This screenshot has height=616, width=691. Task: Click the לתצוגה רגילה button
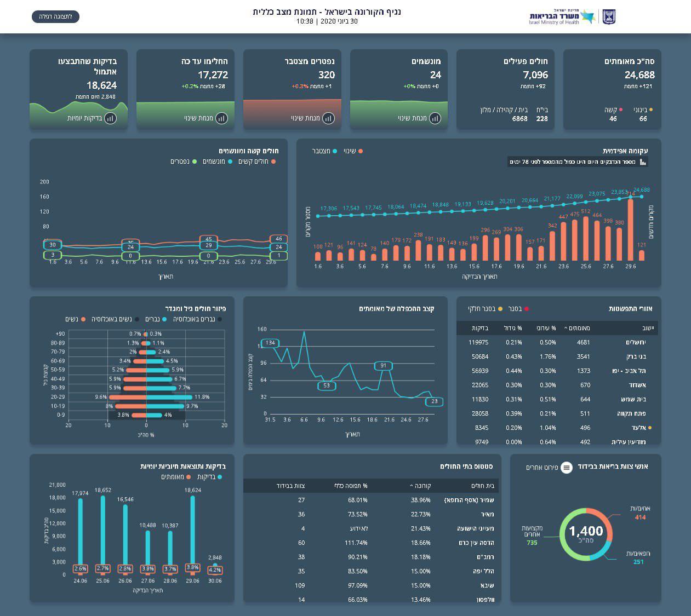coord(55,16)
